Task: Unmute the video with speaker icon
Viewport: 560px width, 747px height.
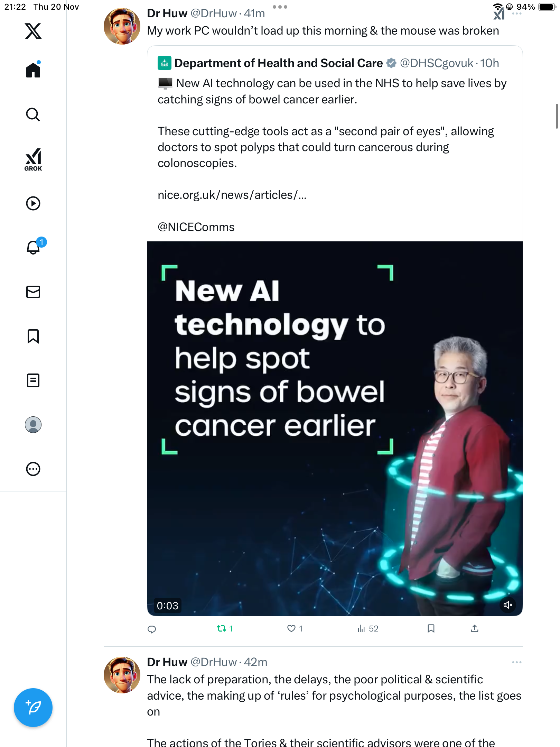Action: [508, 605]
